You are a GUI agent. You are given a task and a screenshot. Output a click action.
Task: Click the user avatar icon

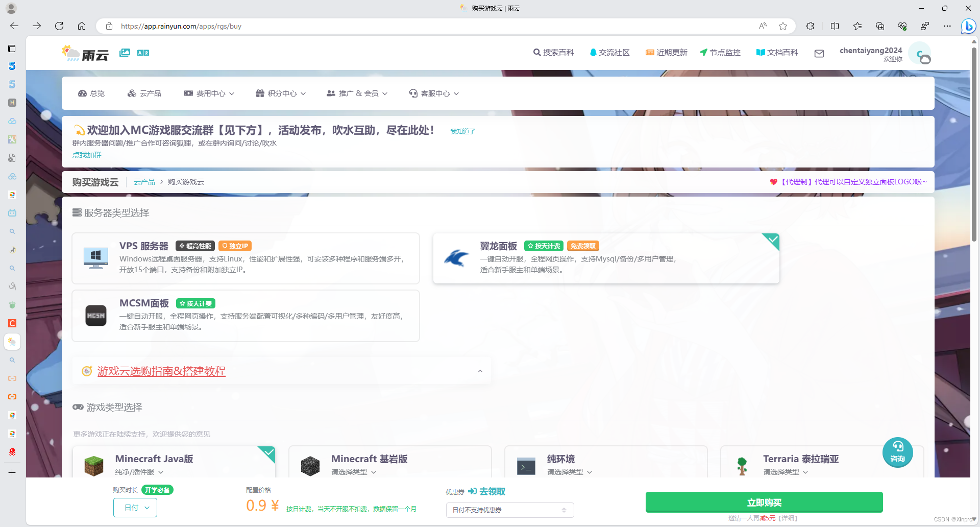pos(921,53)
